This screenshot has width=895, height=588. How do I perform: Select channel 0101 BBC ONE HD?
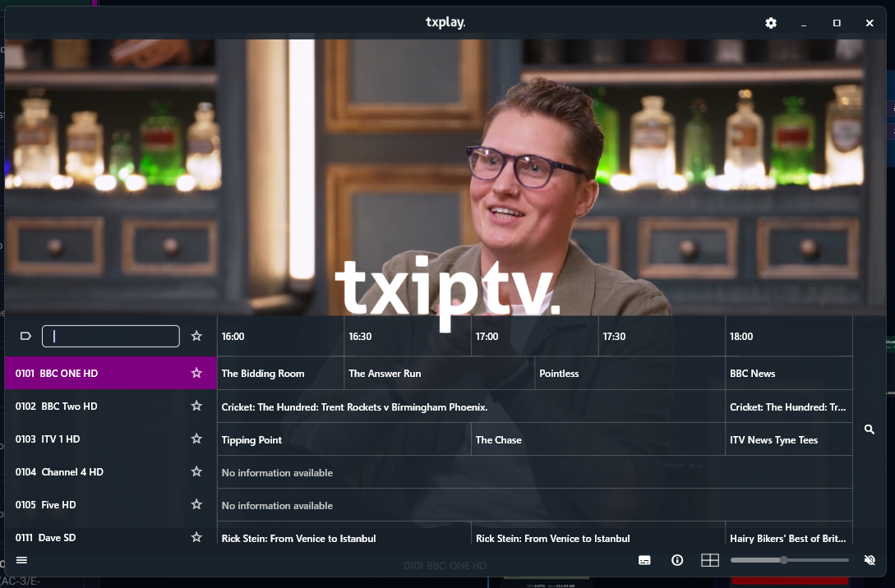tap(111, 373)
